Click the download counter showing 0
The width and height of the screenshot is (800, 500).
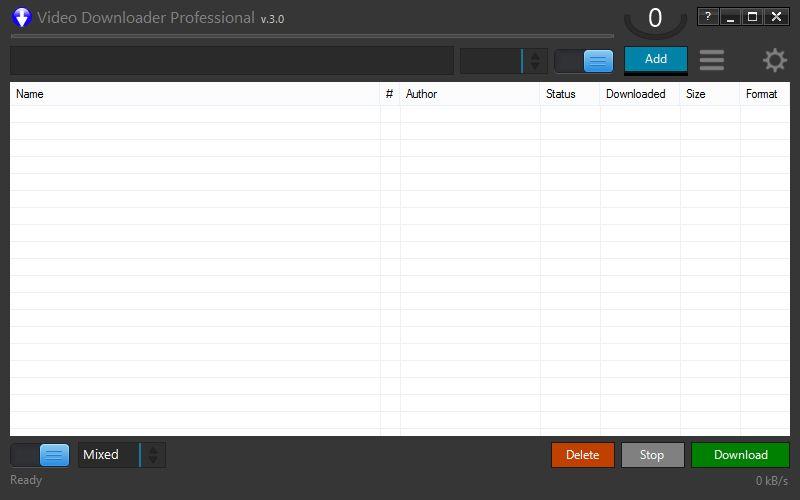pos(655,19)
